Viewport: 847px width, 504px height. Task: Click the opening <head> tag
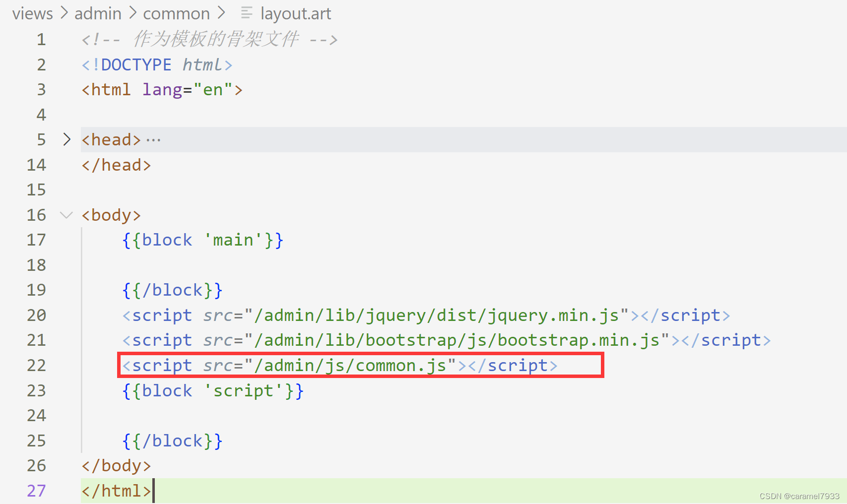(111, 140)
